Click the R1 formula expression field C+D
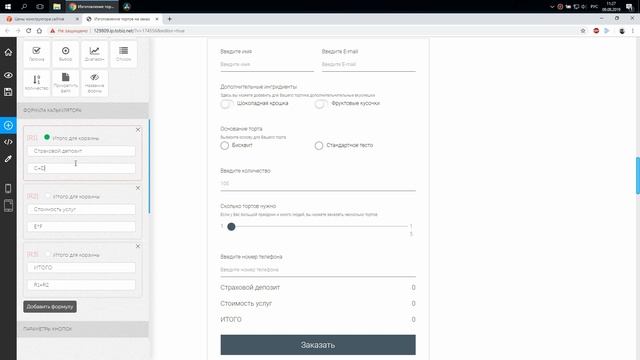This screenshot has width=640, height=360. 81,168
